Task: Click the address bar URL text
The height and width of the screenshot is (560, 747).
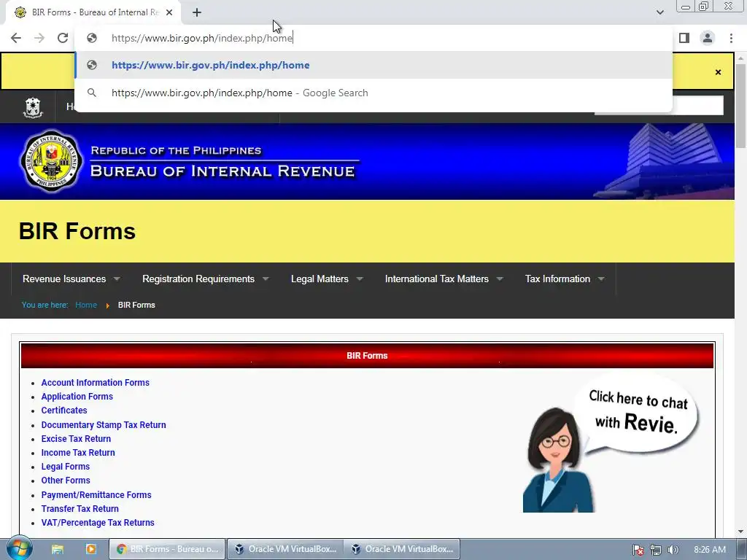Action: coord(202,38)
